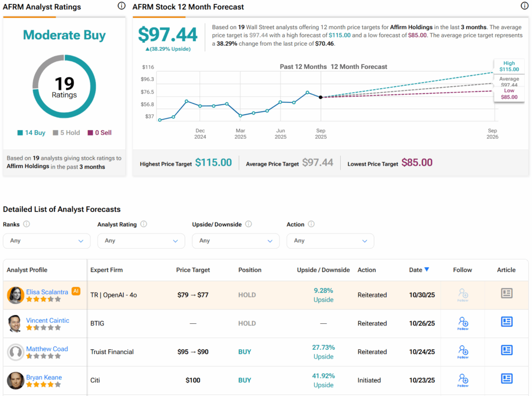Follow analyst Vincent Caintic
The image size is (532, 396).
coord(463,323)
